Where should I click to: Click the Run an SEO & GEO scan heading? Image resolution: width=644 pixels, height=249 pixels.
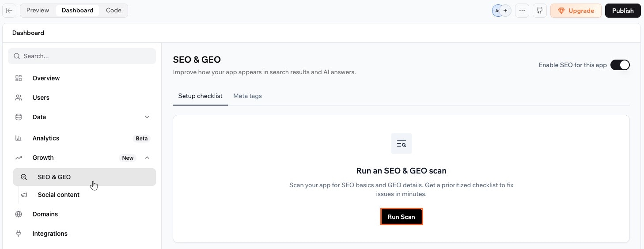tap(401, 171)
